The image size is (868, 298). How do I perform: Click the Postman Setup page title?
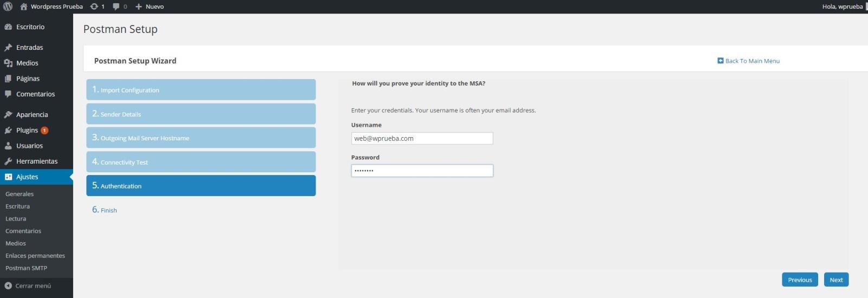click(120, 29)
